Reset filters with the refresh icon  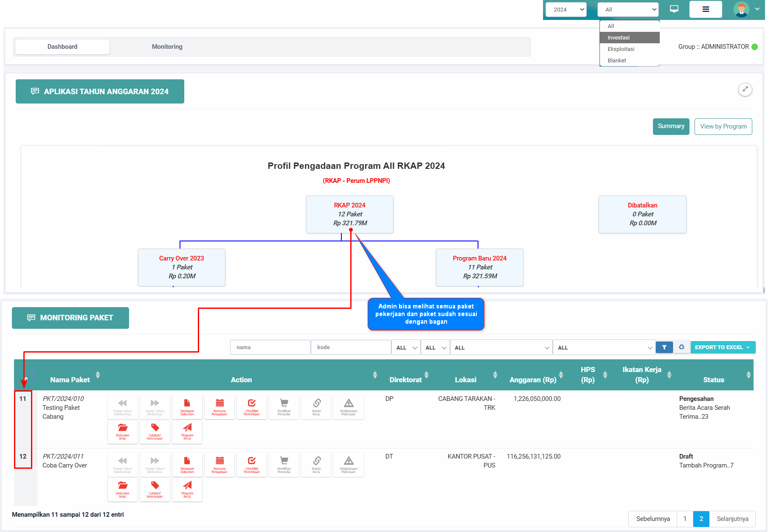(681, 347)
